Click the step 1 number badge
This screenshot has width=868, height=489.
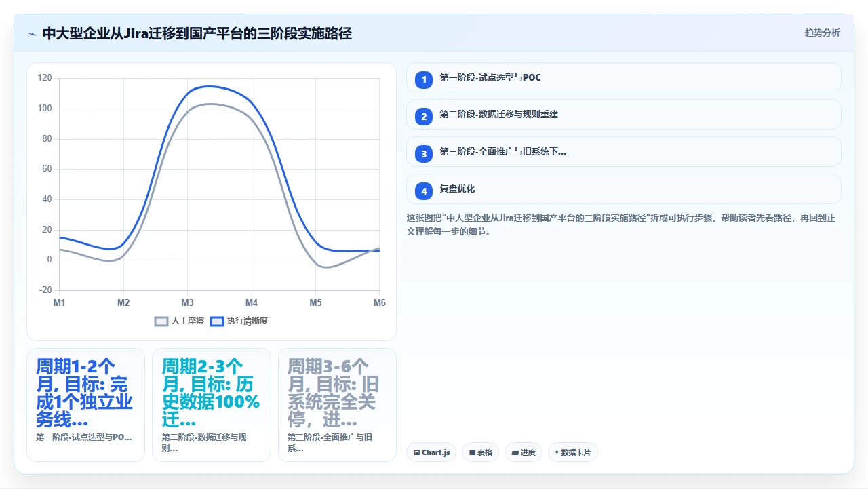coord(424,79)
